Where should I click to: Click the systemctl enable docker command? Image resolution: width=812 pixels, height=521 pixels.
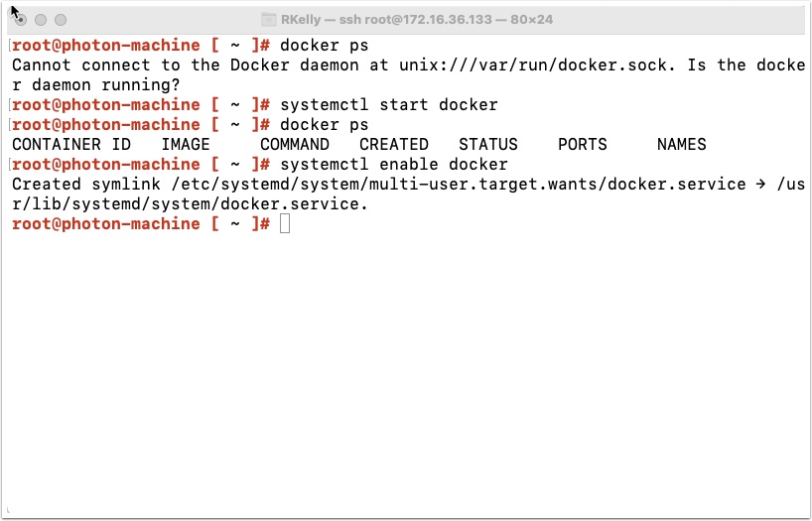(x=394, y=164)
